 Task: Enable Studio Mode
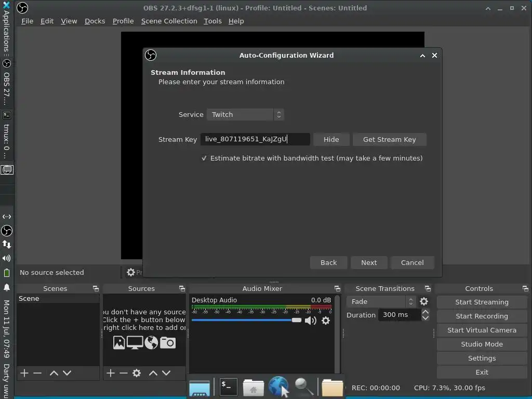click(482, 344)
